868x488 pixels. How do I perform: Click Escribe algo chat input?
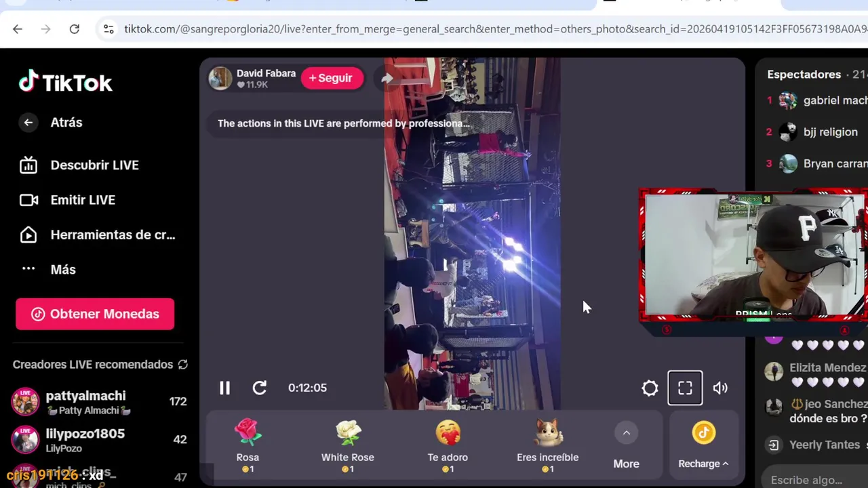(814, 480)
